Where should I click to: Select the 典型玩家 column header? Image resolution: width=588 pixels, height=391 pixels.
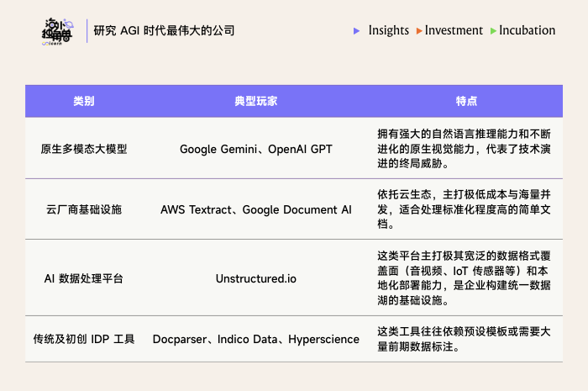click(x=256, y=101)
